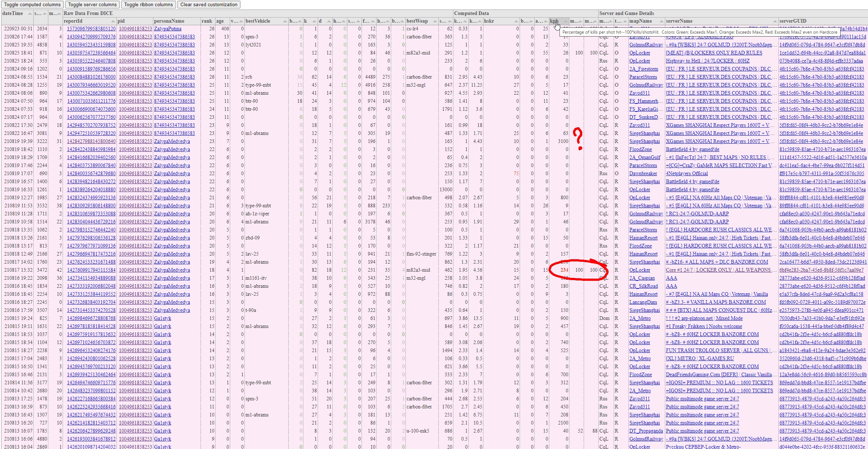Screen dimensions: 868x449
Task: Open FUN TRASH TROLOLO SERVER link
Action: [x=721, y=351]
